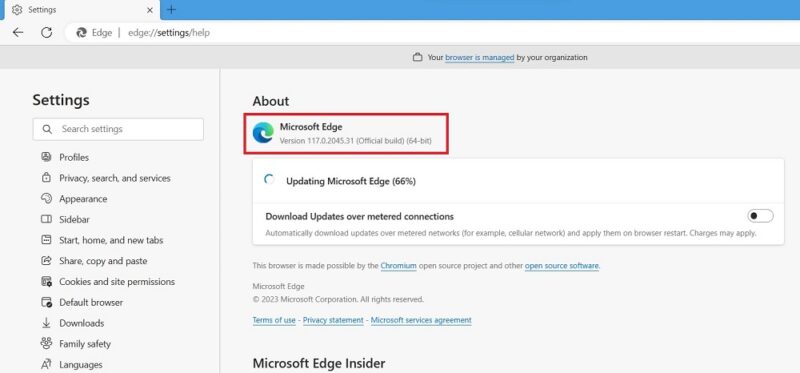800x373 pixels.
Task: Click the Downloads arrow icon
Action: point(46,322)
